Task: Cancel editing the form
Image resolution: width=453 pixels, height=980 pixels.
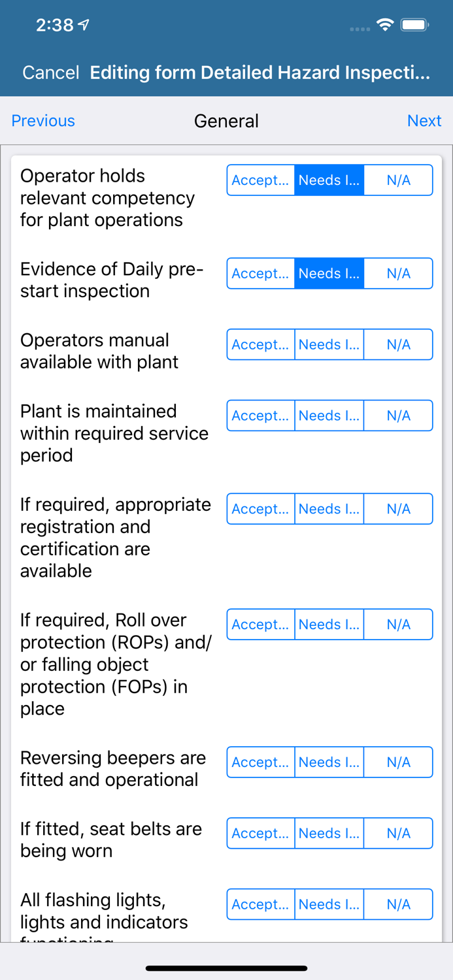Action: click(x=50, y=73)
